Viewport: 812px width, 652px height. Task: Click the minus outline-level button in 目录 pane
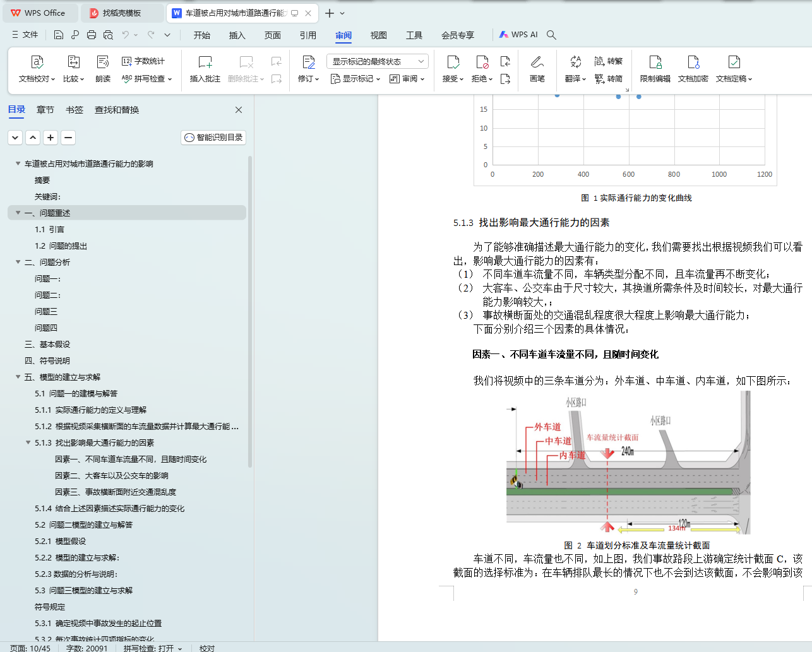coord(68,138)
